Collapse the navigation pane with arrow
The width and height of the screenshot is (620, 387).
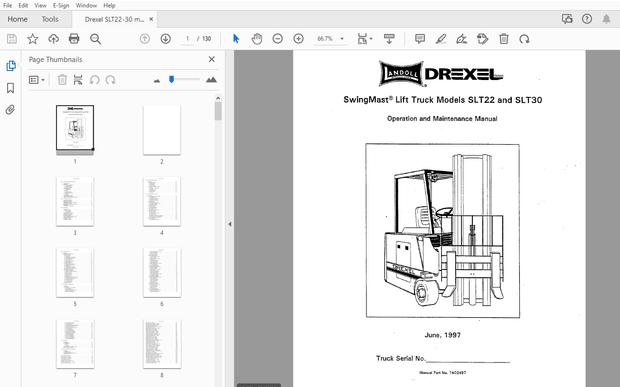(x=229, y=224)
